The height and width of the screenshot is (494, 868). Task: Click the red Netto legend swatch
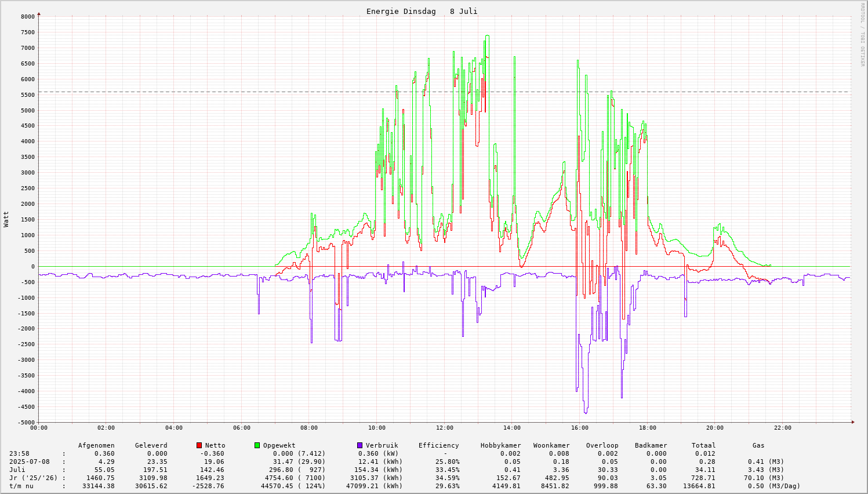click(x=199, y=445)
